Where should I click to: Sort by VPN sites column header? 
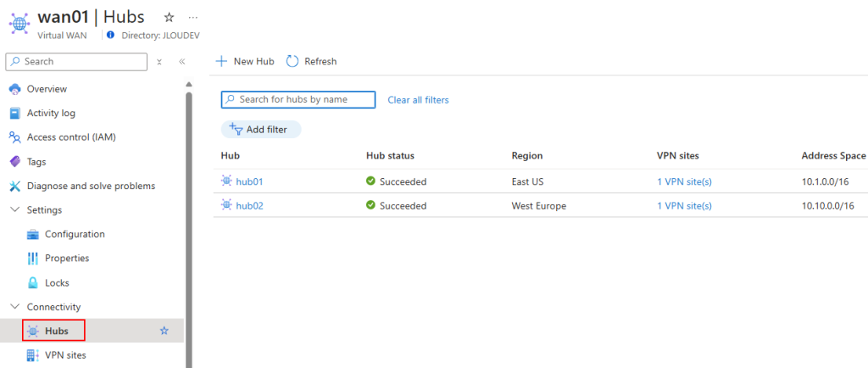pyautogui.click(x=678, y=156)
